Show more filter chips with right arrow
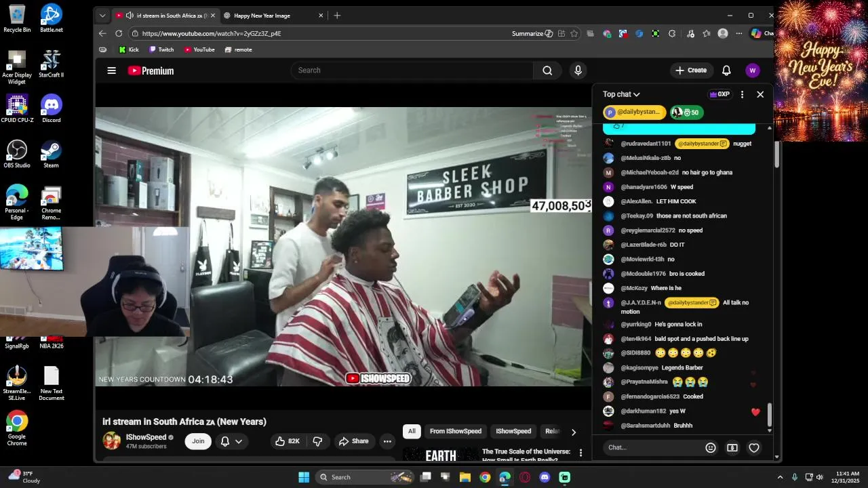Viewport: 868px width, 488px height. click(574, 432)
